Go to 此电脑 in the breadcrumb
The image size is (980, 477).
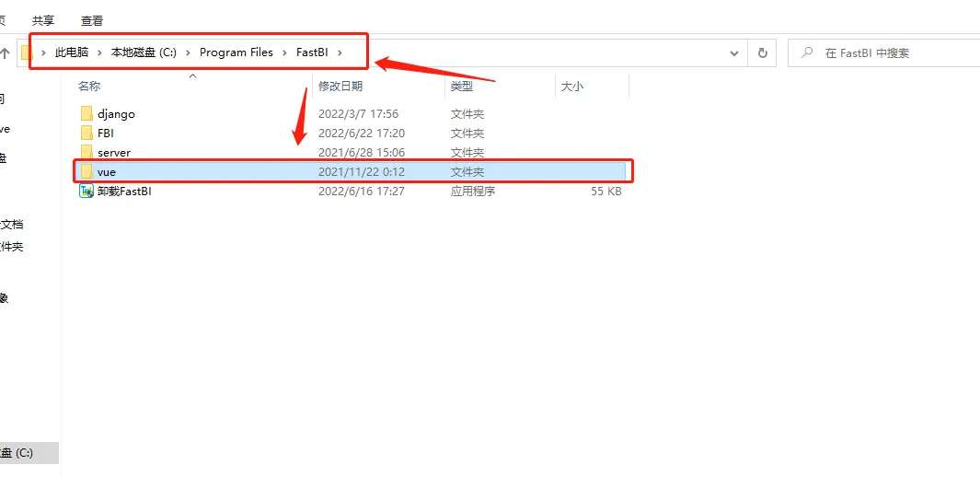point(72,53)
